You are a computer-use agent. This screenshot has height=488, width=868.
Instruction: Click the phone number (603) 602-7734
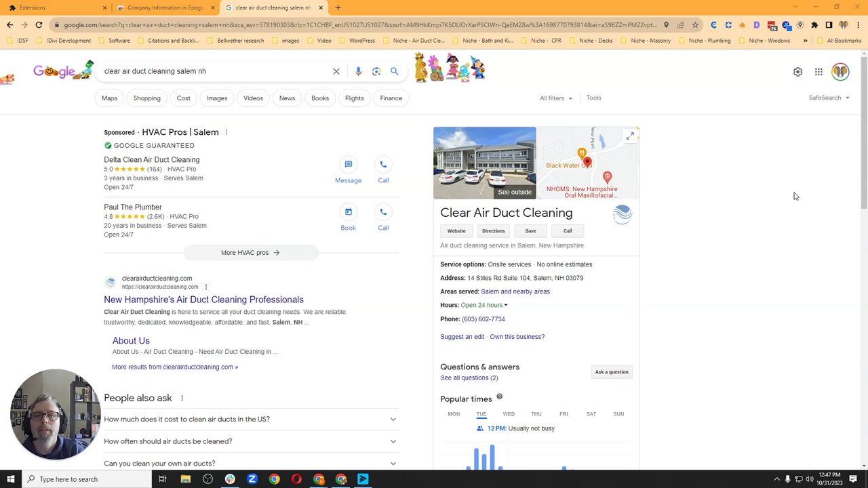[483, 319]
